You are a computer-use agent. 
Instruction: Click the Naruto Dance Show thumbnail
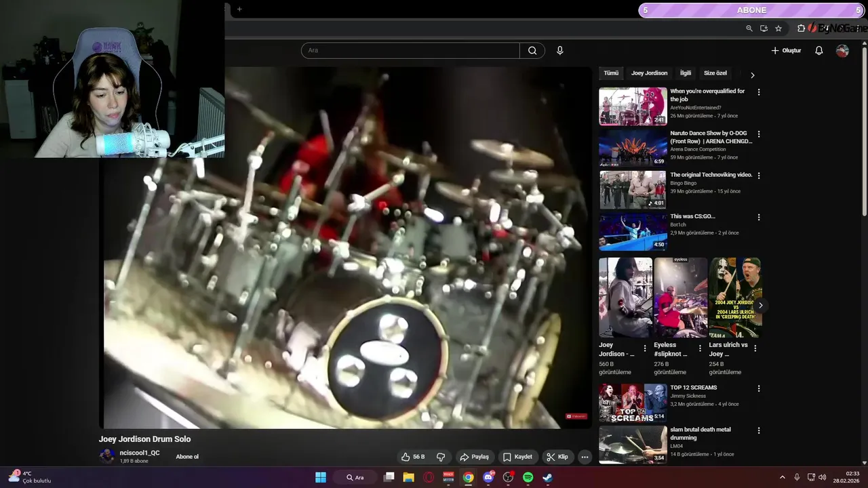(633, 148)
